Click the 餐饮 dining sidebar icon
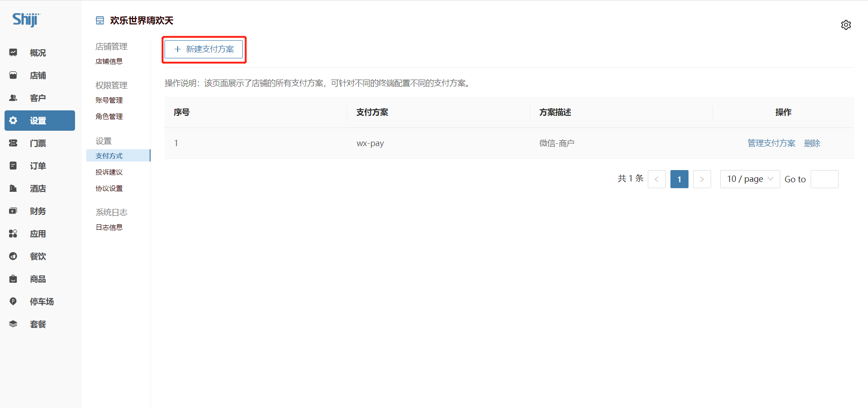 pos(13,256)
